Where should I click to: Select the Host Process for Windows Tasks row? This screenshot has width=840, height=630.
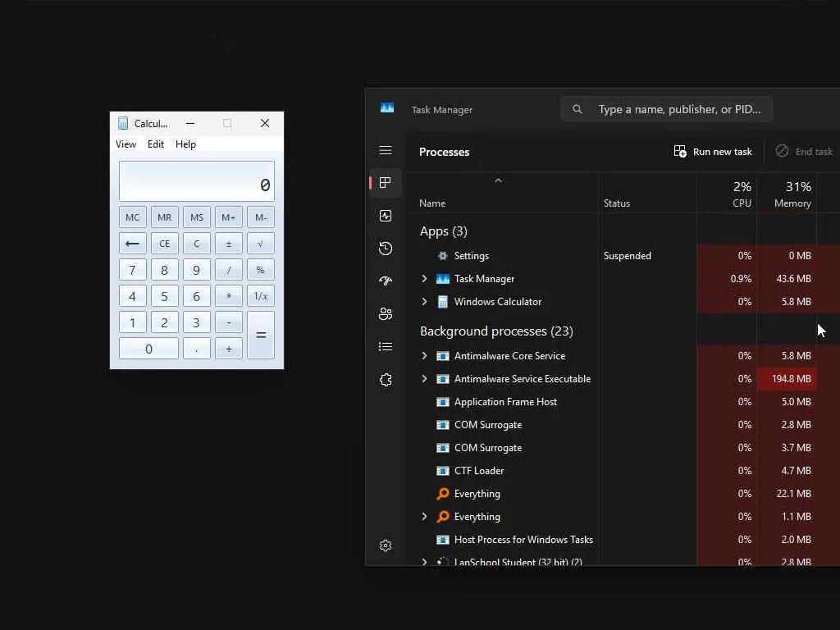point(623,540)
